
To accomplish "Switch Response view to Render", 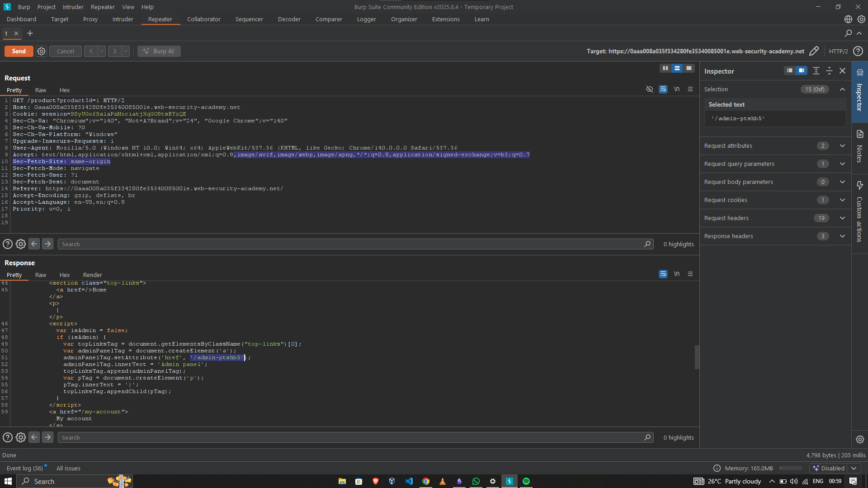I will [x=92, y=275].
